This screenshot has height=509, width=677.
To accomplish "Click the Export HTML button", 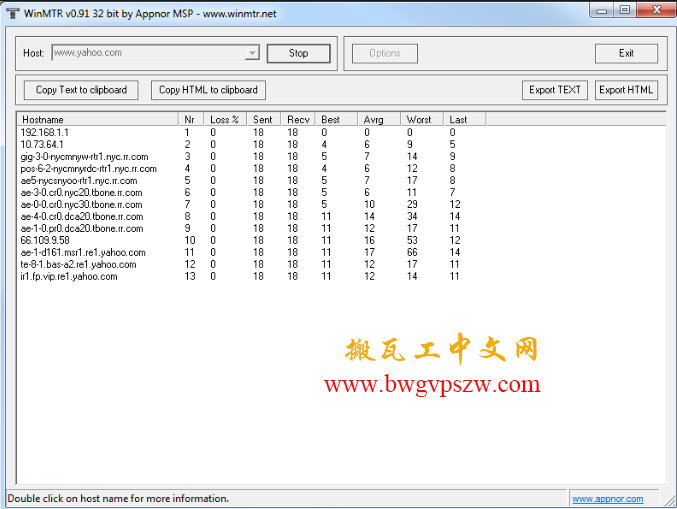I will [626, 90].
